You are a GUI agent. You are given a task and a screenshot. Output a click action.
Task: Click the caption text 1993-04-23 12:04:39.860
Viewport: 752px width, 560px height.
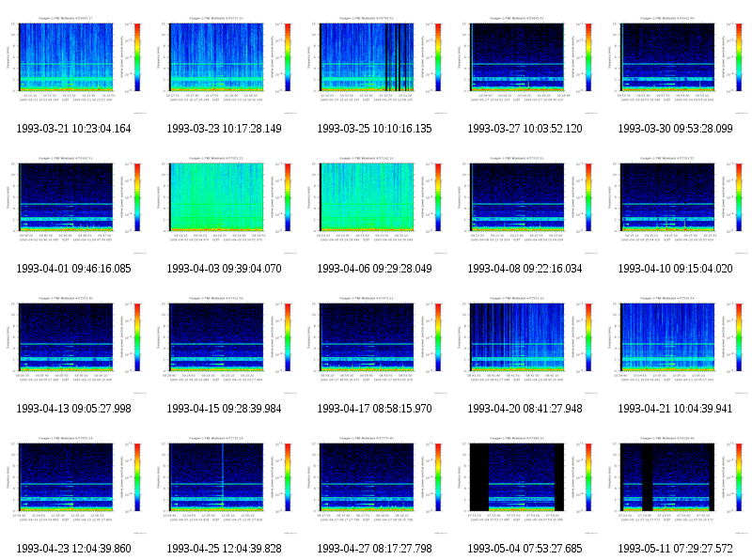pyautogui.click(x=73, y=549)
